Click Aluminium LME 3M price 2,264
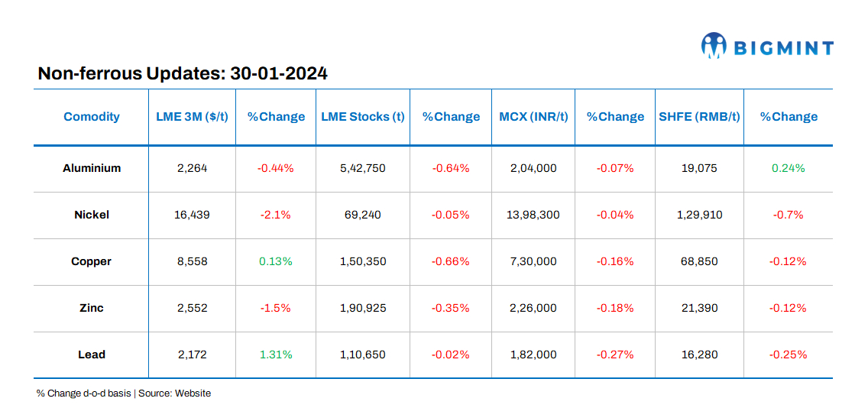This screenshot has width=868, height=408. coord(192,168)
